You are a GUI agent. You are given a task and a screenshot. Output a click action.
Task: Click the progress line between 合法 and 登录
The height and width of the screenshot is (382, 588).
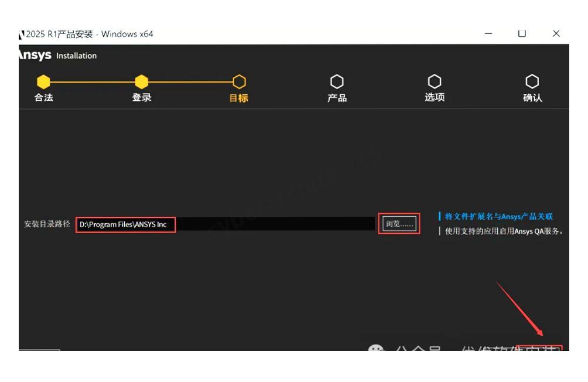coord(93,82)
